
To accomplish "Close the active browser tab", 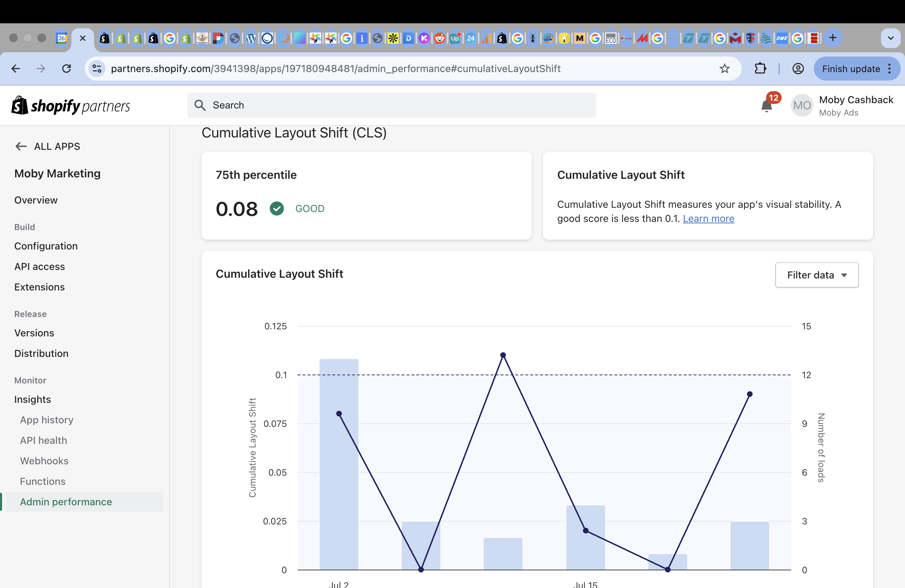I will [82, 38].
